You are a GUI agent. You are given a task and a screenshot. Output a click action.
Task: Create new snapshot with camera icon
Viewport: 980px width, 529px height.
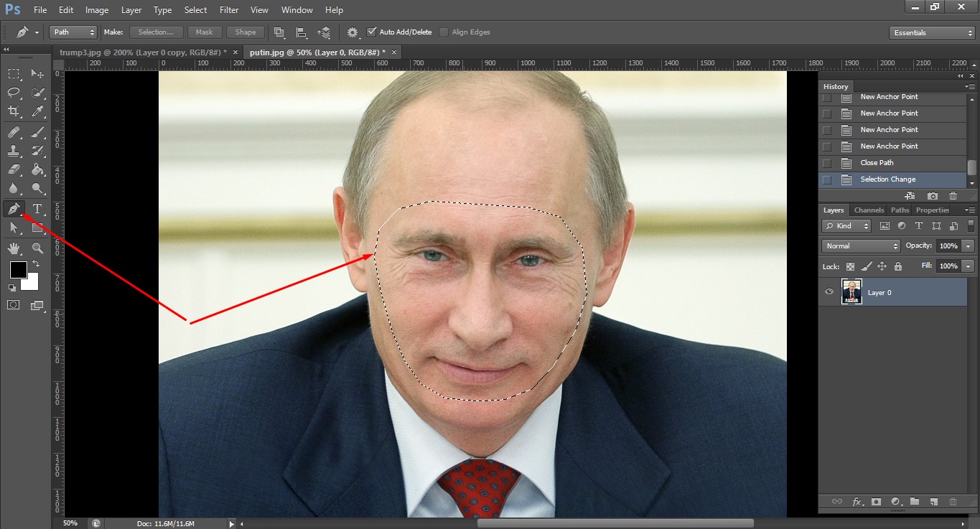click(x=932, y=196)
